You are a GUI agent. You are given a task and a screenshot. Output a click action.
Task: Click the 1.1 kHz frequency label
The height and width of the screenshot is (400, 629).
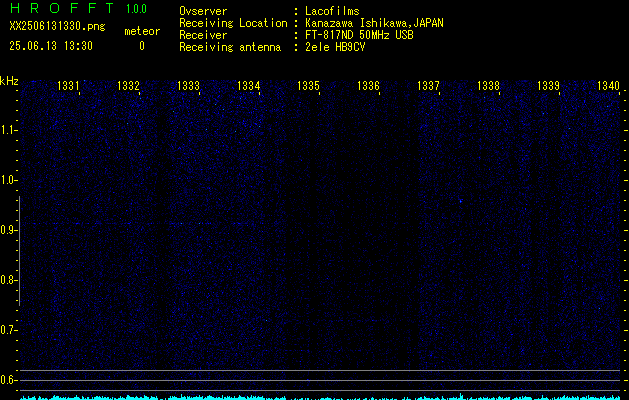click(7, 130)
